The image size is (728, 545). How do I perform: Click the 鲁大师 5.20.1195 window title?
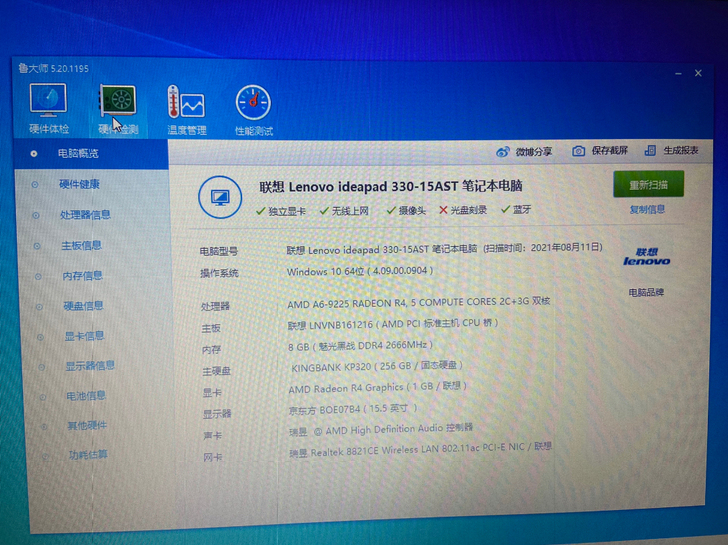pos(54,69)
